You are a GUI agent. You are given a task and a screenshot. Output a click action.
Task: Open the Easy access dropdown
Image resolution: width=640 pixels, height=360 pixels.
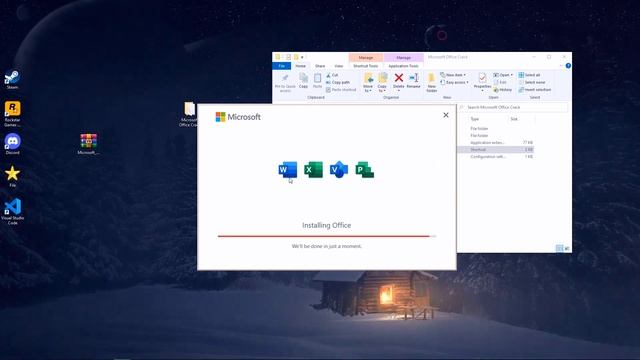click(454, 82)
